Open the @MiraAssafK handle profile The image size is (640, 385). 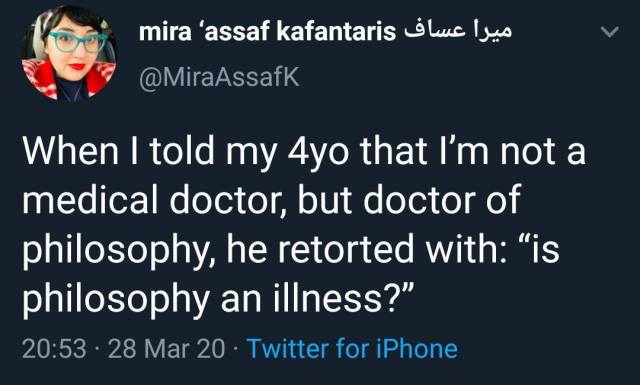pyautogui.click(x=219, y=77)
